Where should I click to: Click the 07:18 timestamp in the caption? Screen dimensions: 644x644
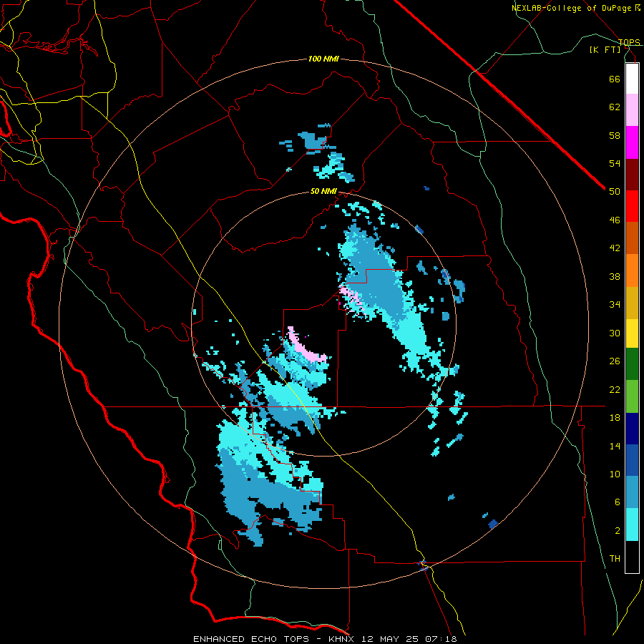coord(441,639)
